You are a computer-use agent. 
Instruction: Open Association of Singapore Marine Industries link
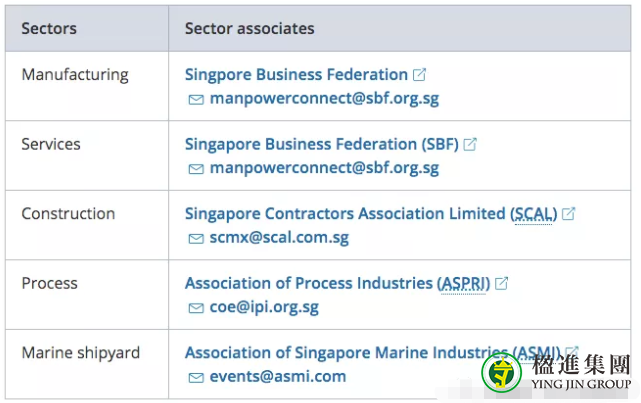pos(370,353)
